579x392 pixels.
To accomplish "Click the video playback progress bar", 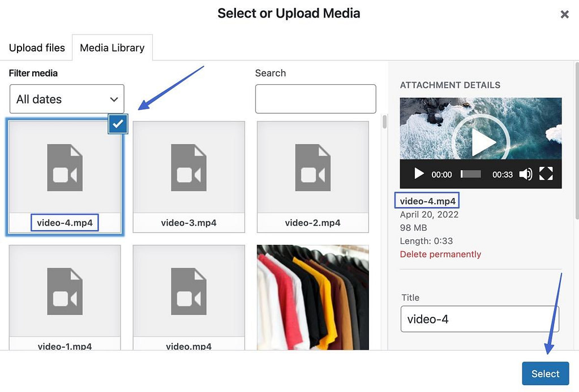I will click(470, 174).
